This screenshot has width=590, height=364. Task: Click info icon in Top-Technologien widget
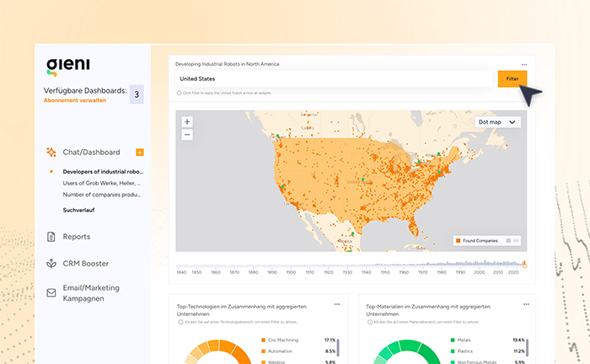click(x=180, y=322)
